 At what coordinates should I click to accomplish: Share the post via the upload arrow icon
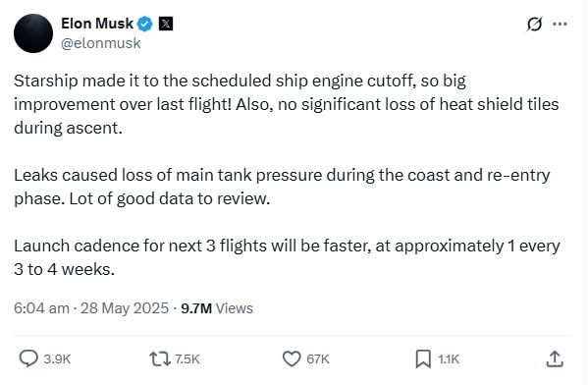click(x=555, y=358)
